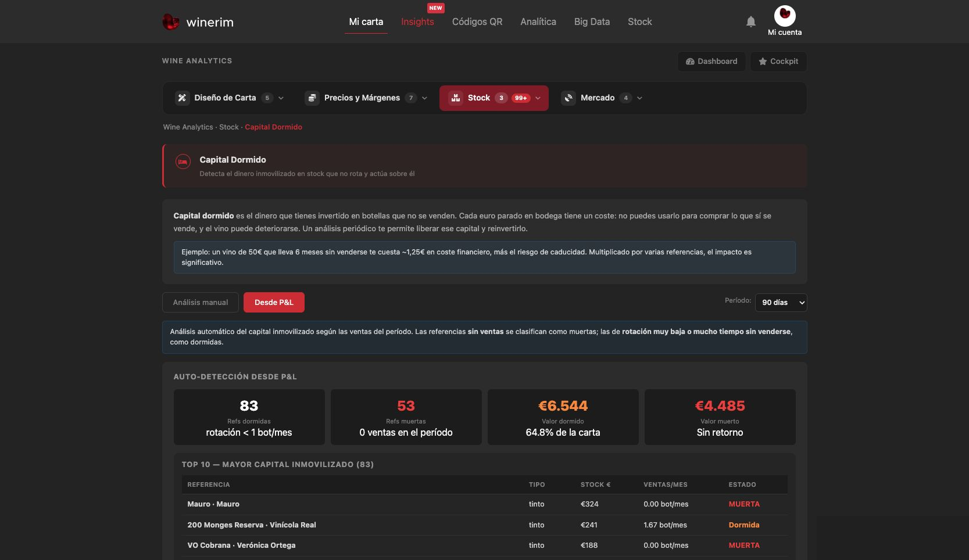Select the Desde P&L mode

[x=274, y=303]
